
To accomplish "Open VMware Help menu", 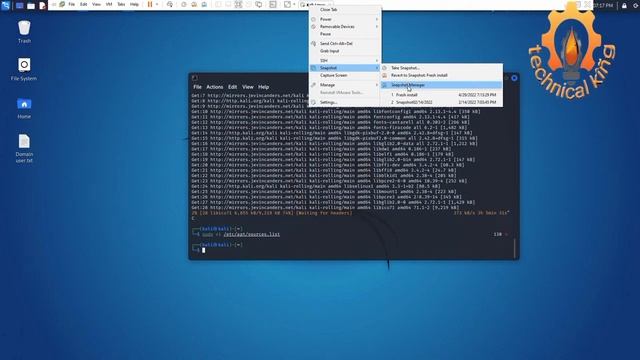I will click(x=134, y=4).
